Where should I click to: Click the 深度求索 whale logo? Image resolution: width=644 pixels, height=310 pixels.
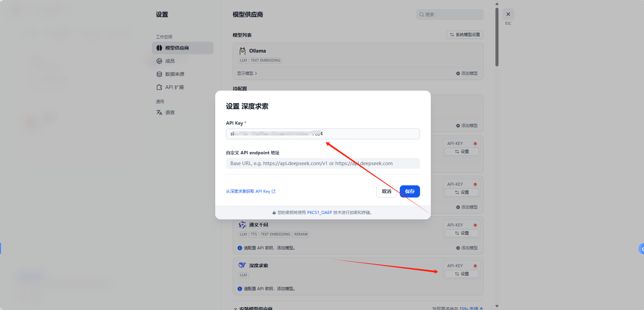click(242, 265)
